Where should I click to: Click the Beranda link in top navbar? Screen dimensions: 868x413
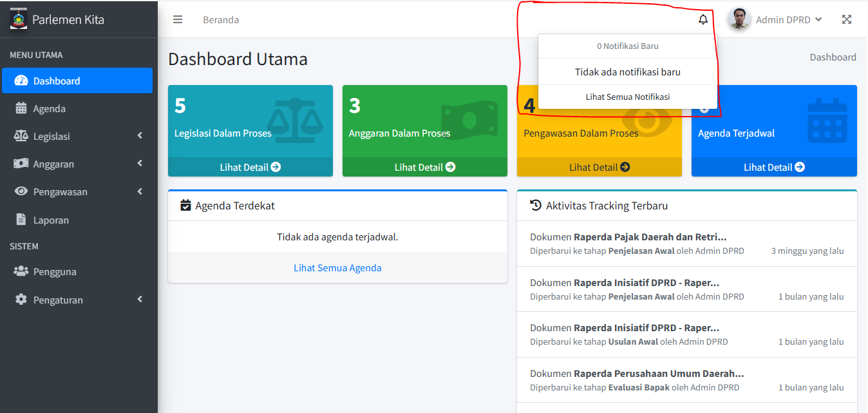pos(221,19)
